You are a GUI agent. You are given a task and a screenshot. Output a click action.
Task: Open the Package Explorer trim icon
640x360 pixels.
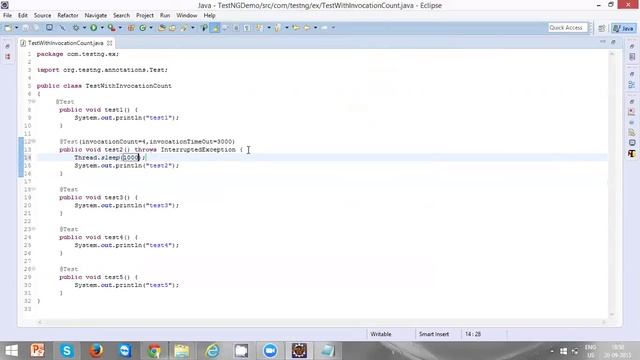pos(8,57)
